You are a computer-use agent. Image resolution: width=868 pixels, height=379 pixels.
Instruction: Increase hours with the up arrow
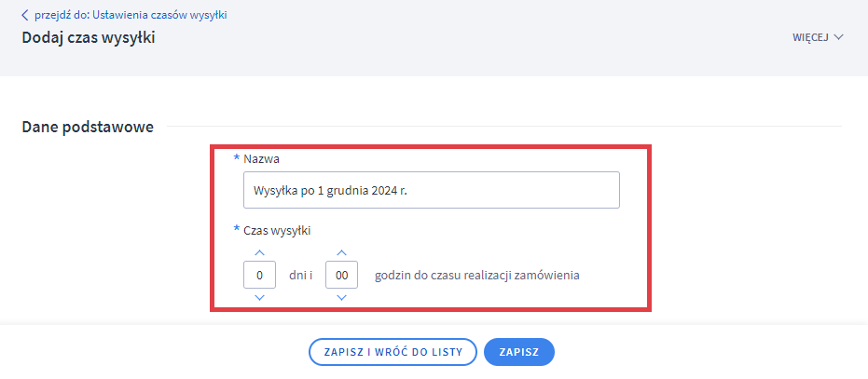tap(341, 253)
